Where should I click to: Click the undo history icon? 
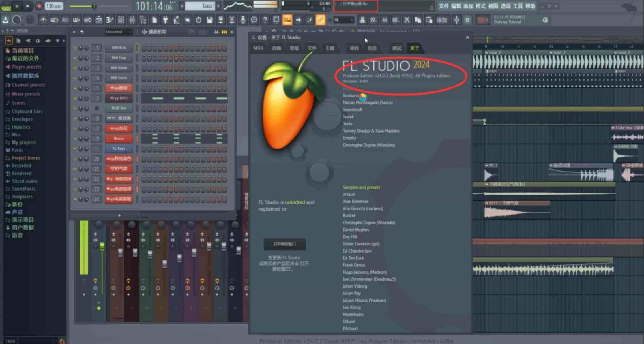tap(17, 20)
